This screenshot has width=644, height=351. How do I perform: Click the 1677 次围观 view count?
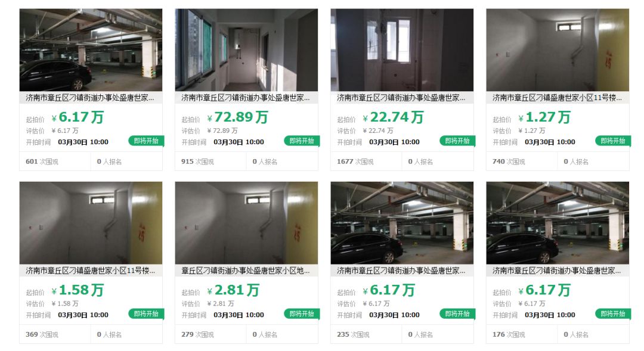(x=355, y=161)
